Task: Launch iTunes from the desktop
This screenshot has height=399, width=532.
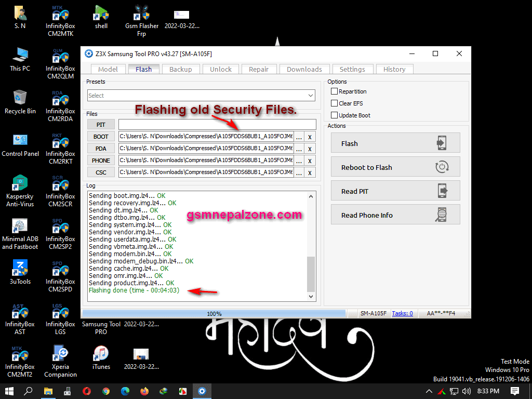Action: tap(101, 358)
